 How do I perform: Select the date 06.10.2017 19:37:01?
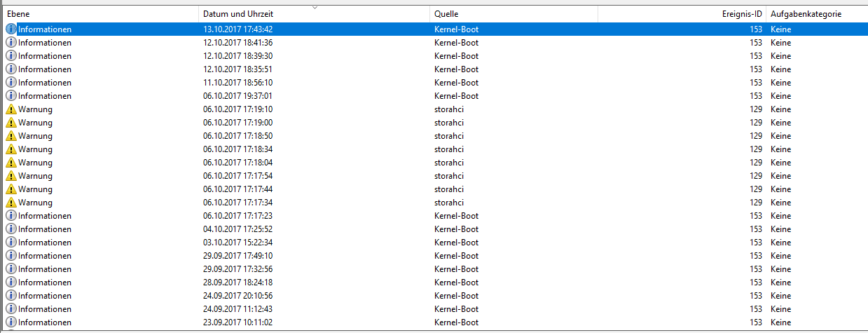(x=237, y=96)
